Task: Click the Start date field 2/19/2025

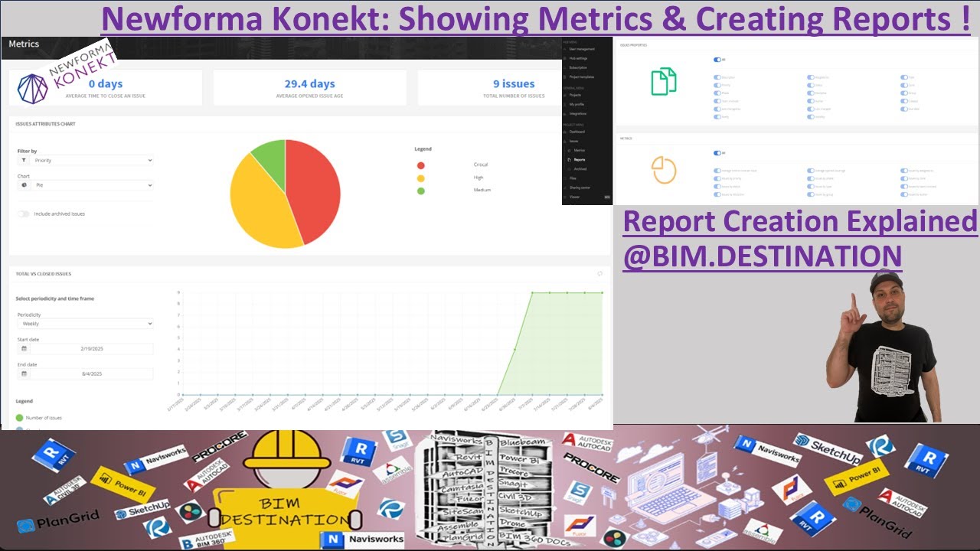Action: pos(91,348)
